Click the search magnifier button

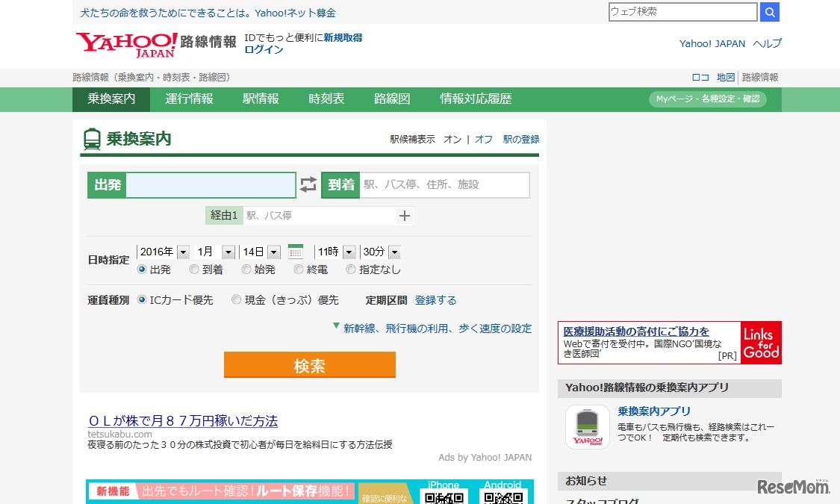coord(770,12)
